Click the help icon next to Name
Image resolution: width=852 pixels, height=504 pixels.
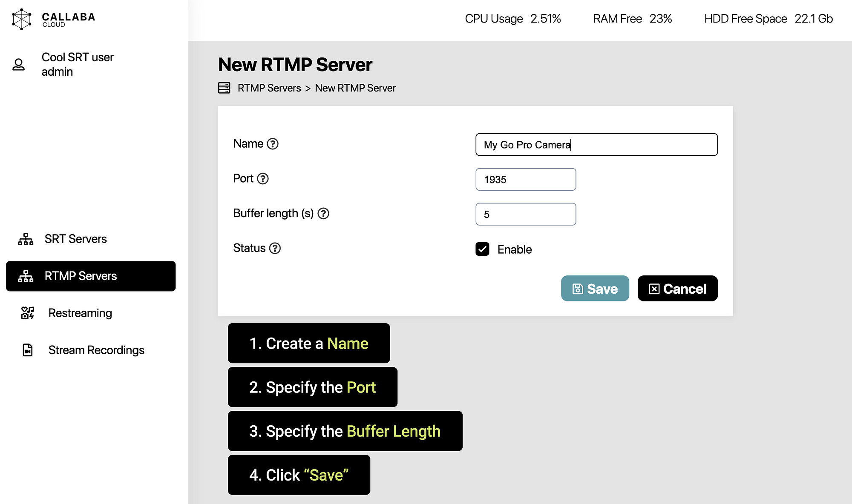[x=273, y=144]
